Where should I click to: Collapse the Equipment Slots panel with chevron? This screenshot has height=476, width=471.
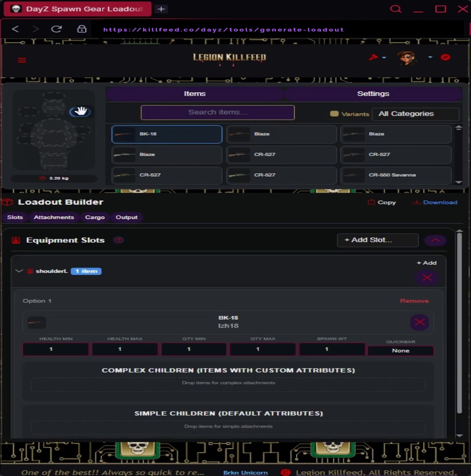pos(435,241)
